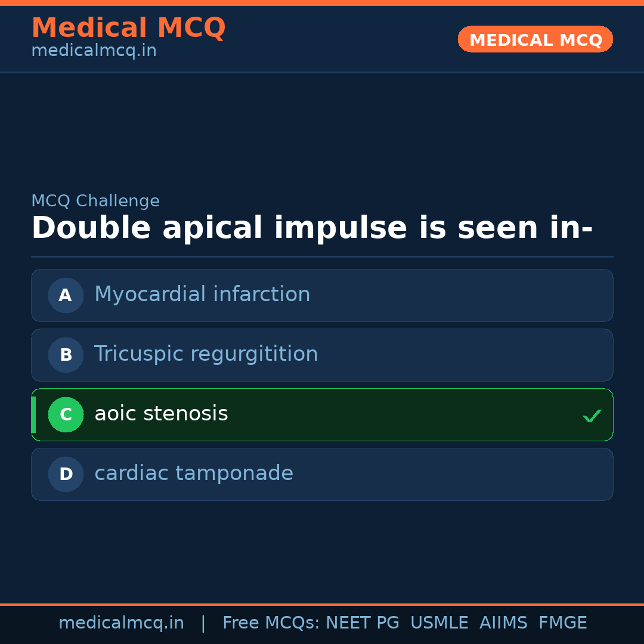Pick the aoic stenosis answer text
The height and width of the screenshot is (644, 644).
pos(161,414)
